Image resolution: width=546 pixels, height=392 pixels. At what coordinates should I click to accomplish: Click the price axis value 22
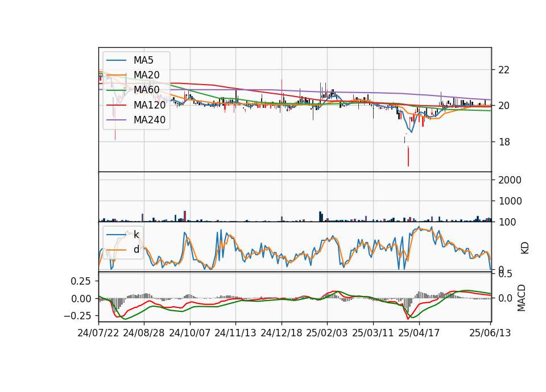(x=504, y=70)
